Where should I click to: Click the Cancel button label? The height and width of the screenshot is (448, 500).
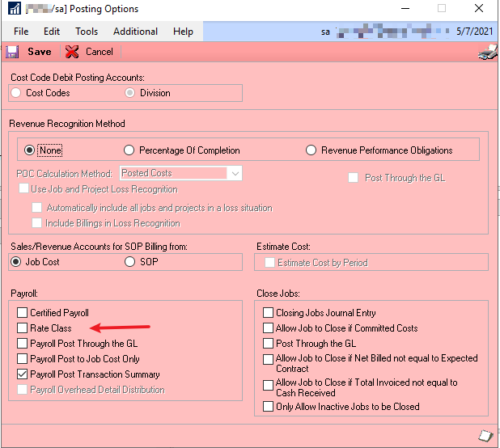(x=99, y=52)
